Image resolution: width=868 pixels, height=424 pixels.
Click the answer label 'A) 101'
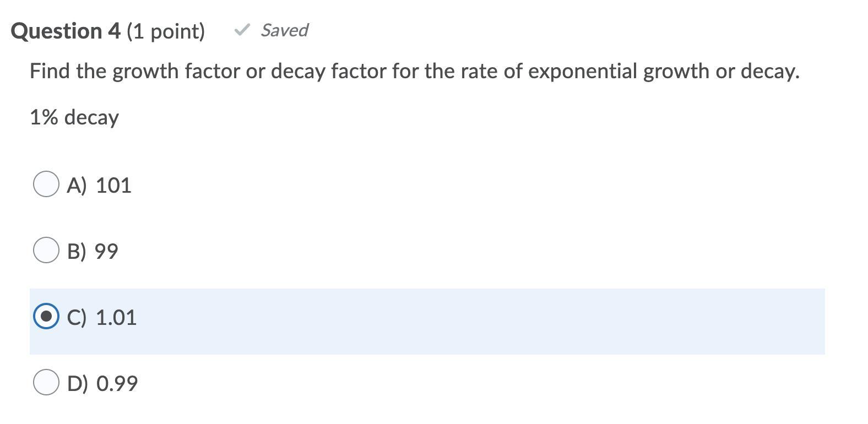(x=99, y=185)
